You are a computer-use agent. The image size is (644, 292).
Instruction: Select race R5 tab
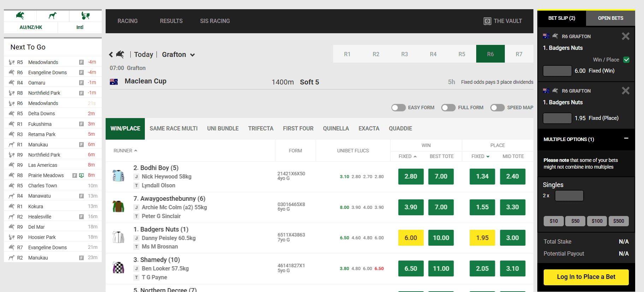coord(462,54)
